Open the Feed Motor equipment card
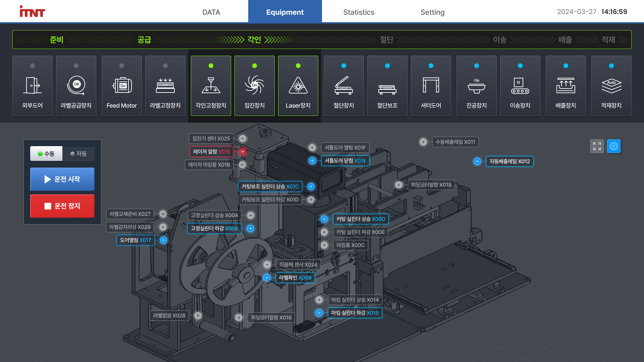This screenshot has height=362, width=644. pyautogui.click(x=121, y=86)
